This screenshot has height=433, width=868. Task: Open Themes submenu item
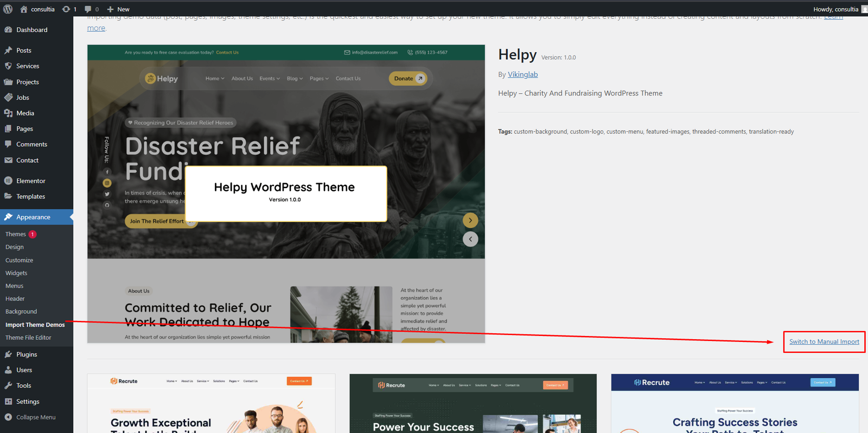point(16,234)
